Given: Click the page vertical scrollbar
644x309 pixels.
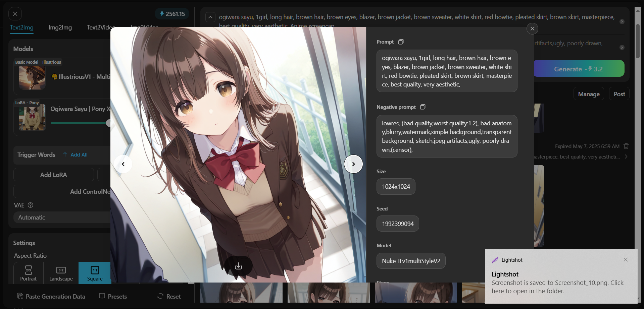Looking at the screenshot, I should click(x=638, y=41).
